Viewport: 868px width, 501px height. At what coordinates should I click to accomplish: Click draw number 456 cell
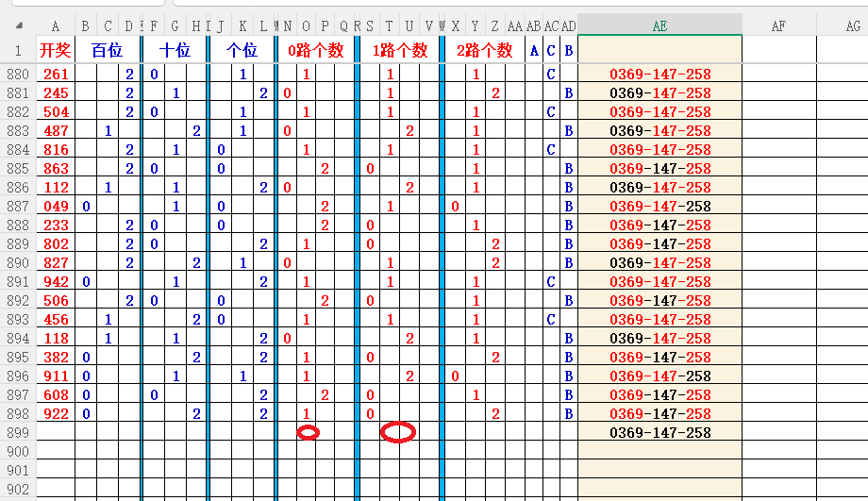56,320
